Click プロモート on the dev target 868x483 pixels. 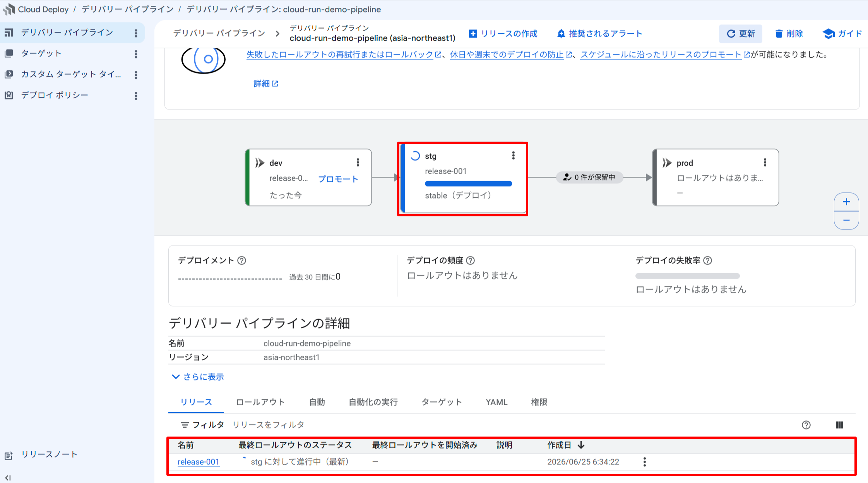(x=338, y=179)
